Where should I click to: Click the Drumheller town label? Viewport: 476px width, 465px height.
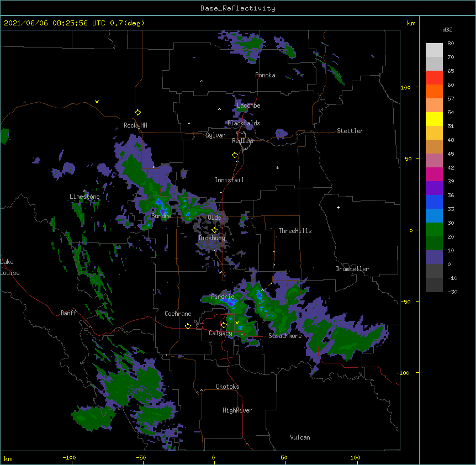click(x=352, y=269)
